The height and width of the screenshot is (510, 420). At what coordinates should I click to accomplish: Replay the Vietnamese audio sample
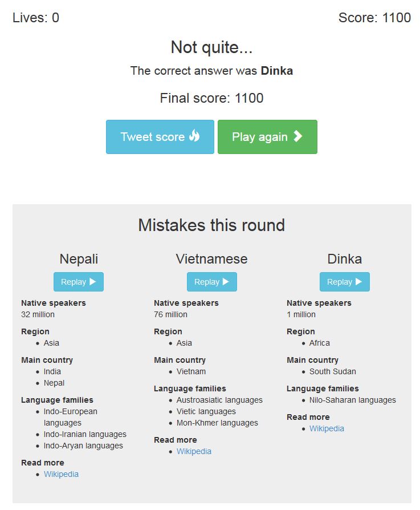click(211, 282)
